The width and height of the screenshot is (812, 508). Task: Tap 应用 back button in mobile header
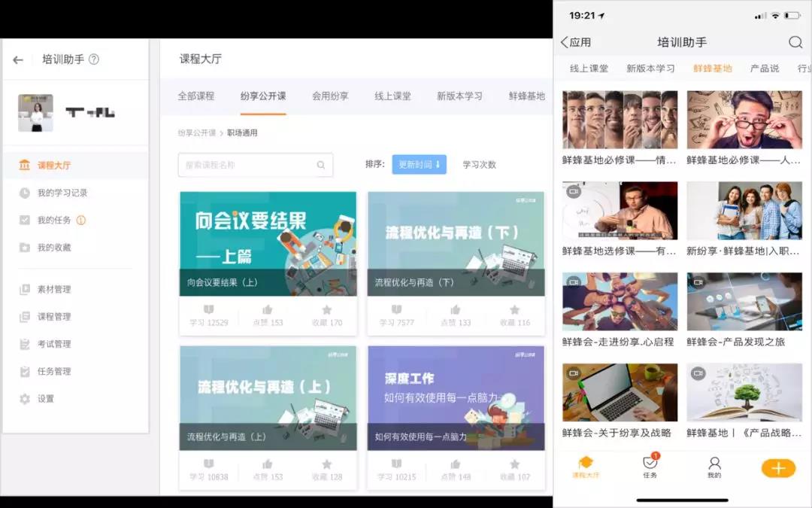[x=576, y=42]
